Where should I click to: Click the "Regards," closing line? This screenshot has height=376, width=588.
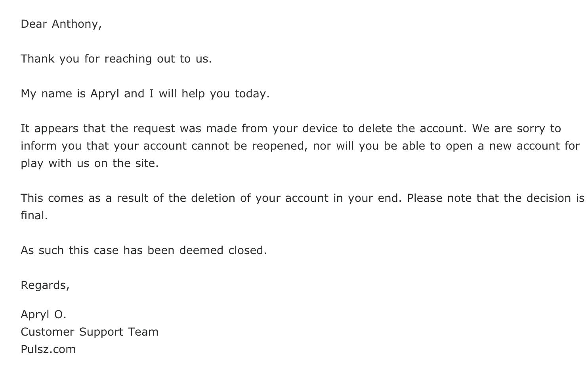pos(45,285)
